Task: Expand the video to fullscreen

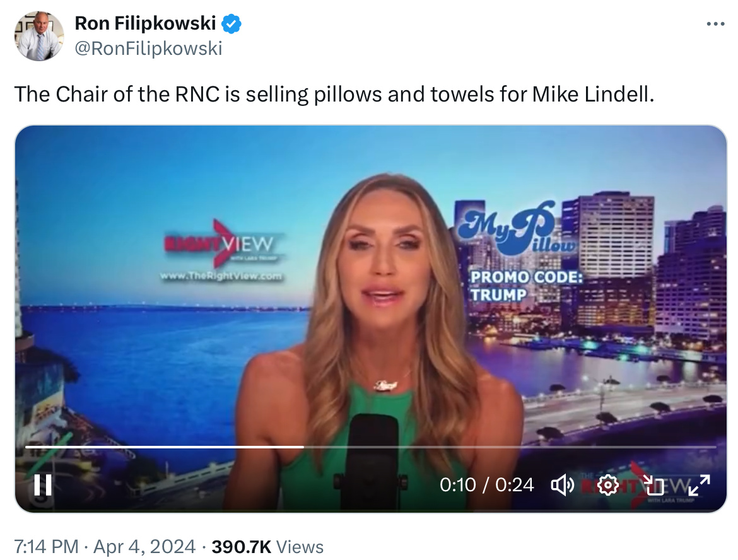Action: click(699, 485)
